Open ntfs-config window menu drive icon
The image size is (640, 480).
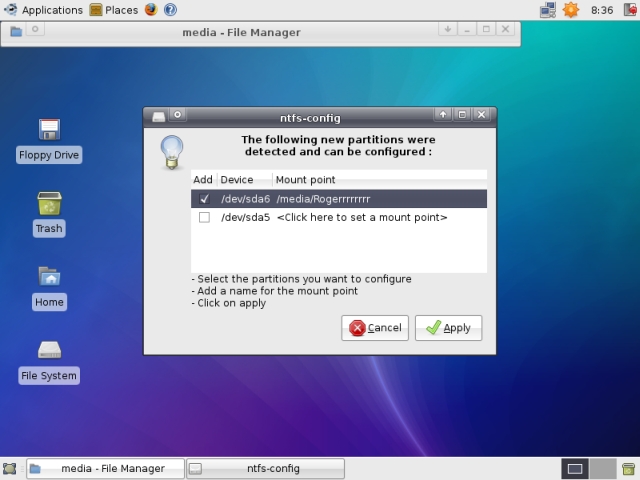pos(158,117)
